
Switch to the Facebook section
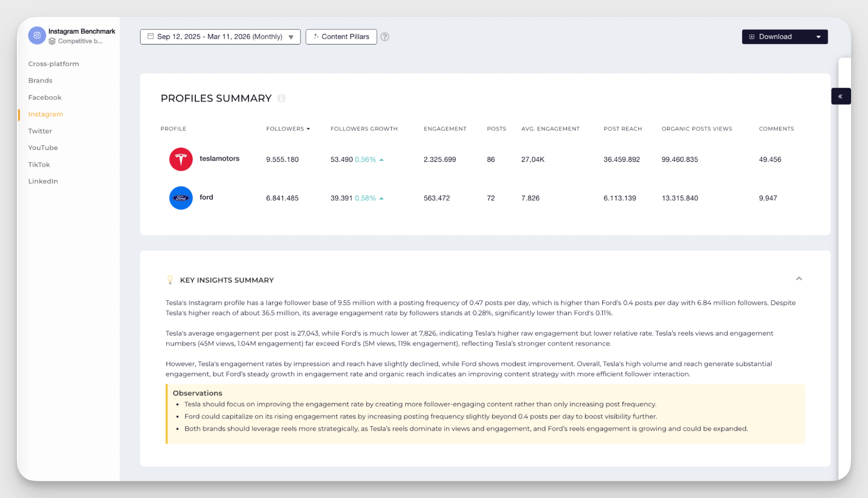45,97
